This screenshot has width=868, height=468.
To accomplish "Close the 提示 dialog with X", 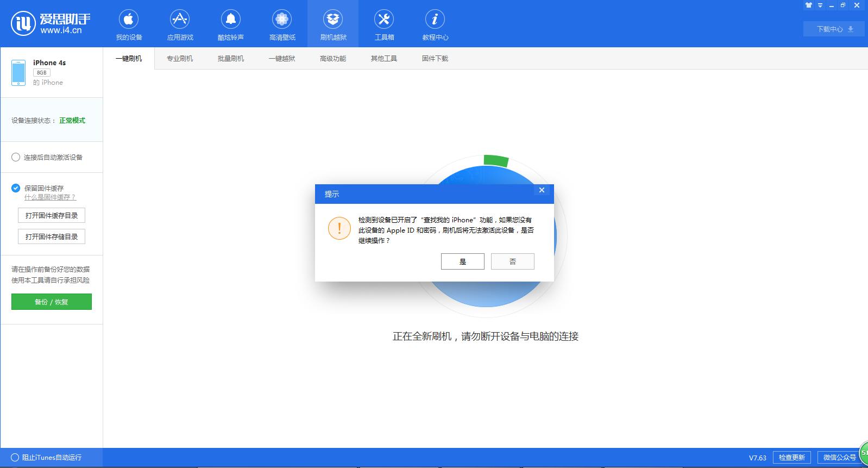I will 542,190.
